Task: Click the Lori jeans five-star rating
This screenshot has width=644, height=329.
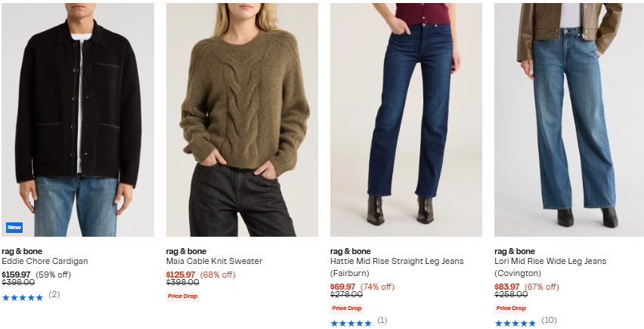Action: pyautogui.click(x=516, y=324)
